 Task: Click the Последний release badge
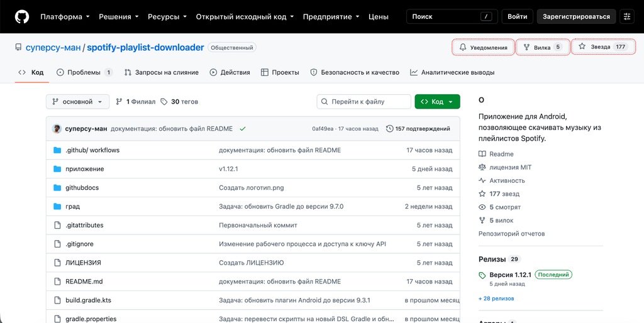pos(553,275)
